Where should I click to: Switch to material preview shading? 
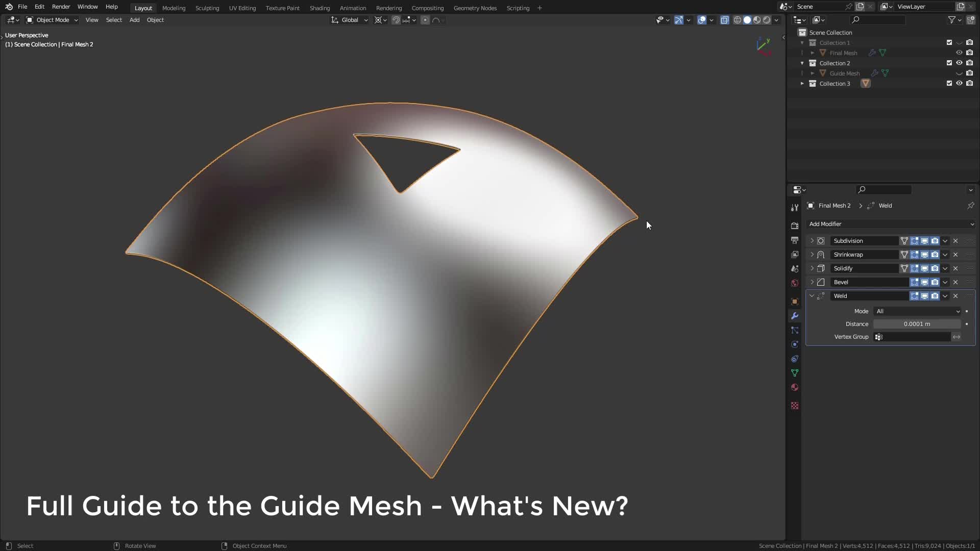(757, 20)
